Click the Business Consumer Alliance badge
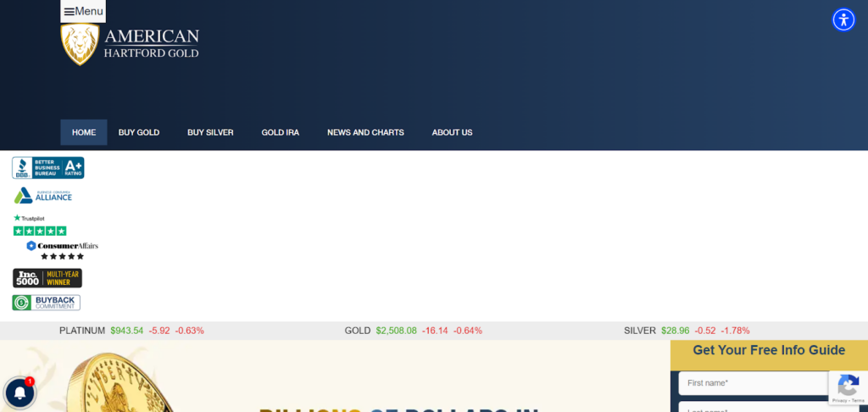 tap(43, 196)
